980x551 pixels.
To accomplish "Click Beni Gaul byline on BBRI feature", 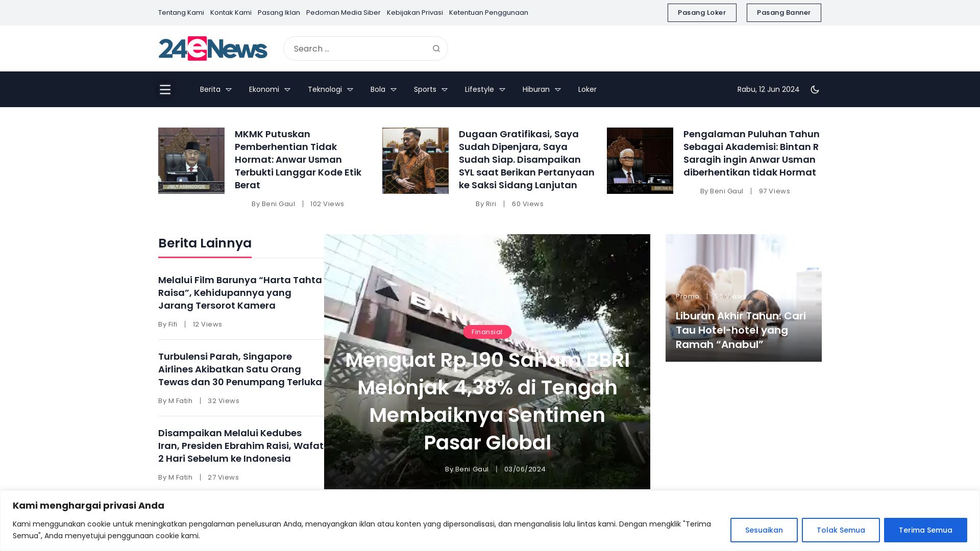I will click(x=472, y=469).
